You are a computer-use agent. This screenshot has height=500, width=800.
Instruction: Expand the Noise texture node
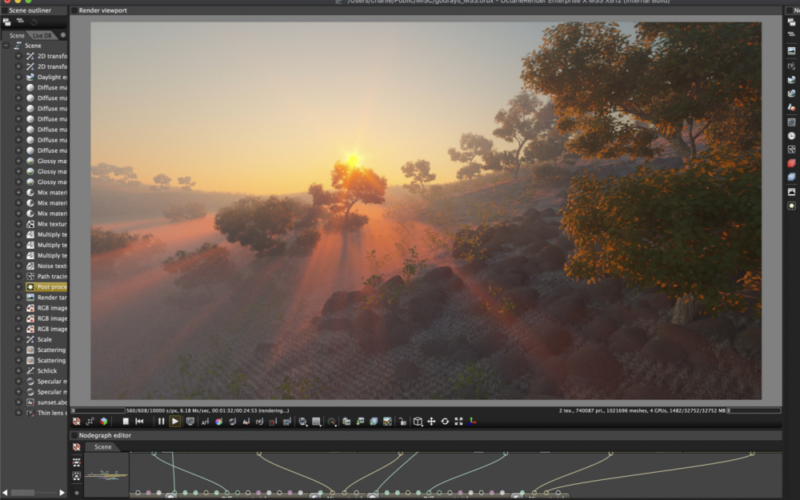[18, 266]
